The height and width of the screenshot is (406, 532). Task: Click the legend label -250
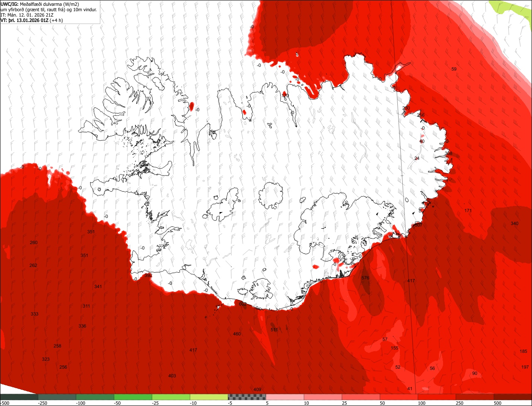pyautogui.click(x=42, y=403)
